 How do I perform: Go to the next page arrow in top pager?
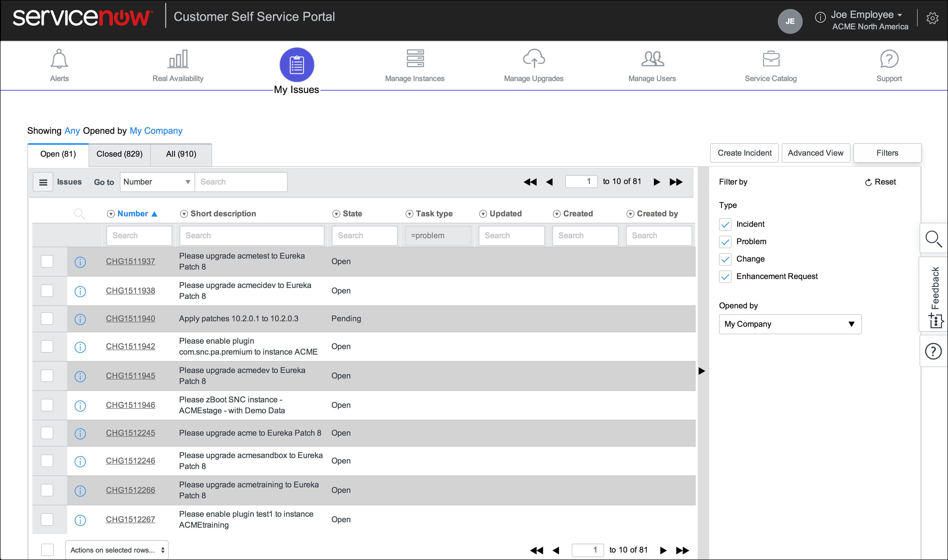[x=657, y=182]
